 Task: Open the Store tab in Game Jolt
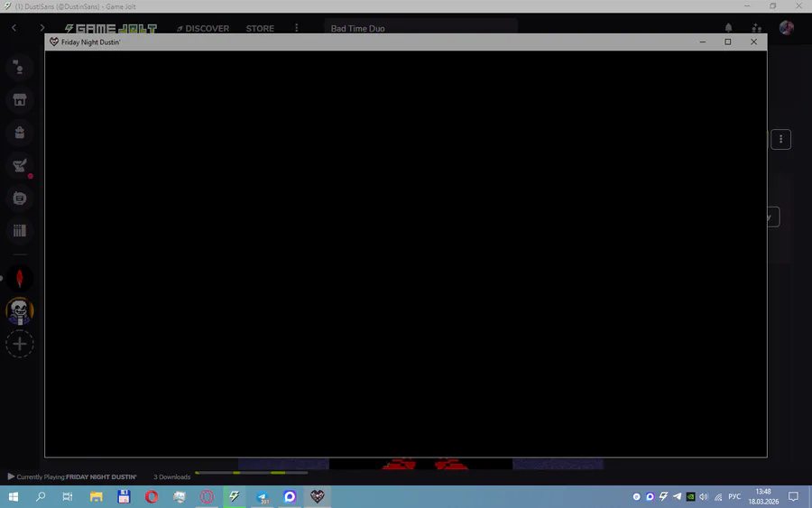click(260, 29)
